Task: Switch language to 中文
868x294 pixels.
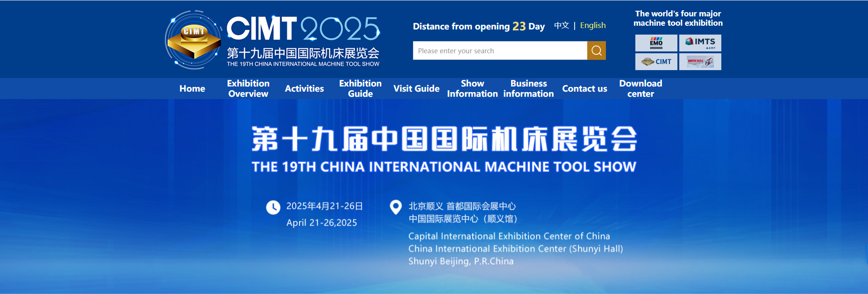Action: tap(562, 25)
